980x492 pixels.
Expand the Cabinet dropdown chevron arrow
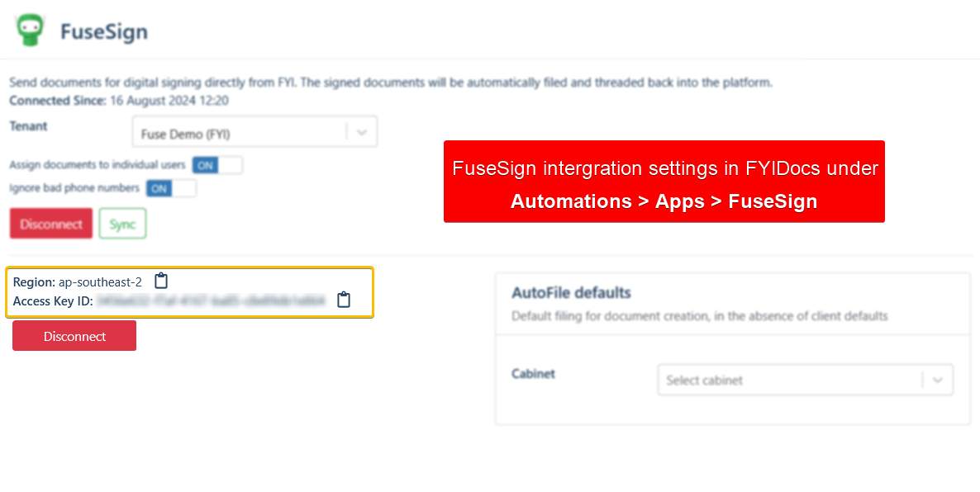(x=938, y=381)
